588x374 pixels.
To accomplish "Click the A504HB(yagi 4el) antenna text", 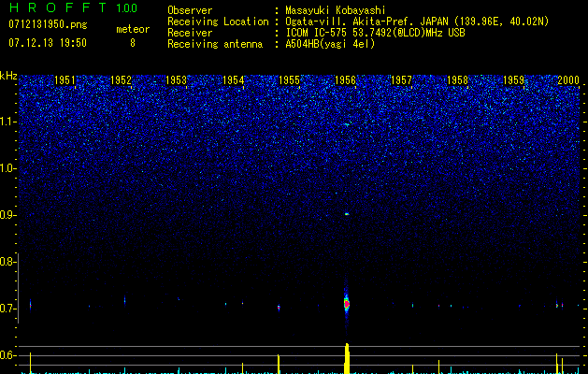I will 330,44.
